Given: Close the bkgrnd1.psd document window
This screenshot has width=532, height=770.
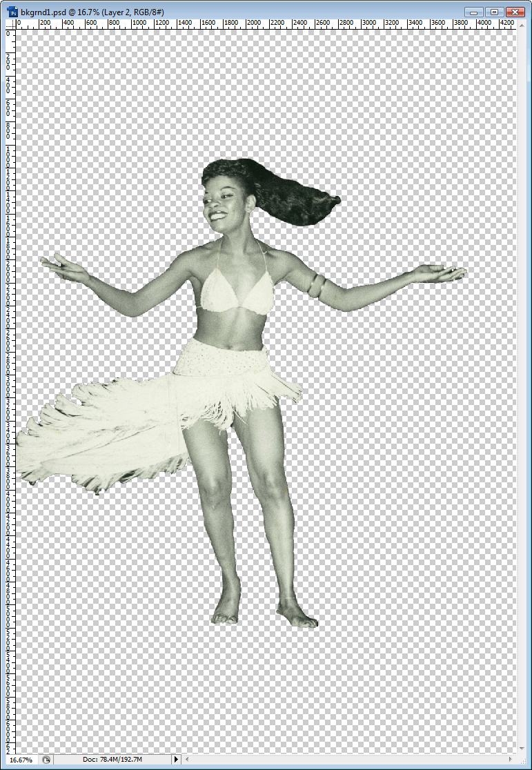Looking at the screenshot, I should pos(515,12).
